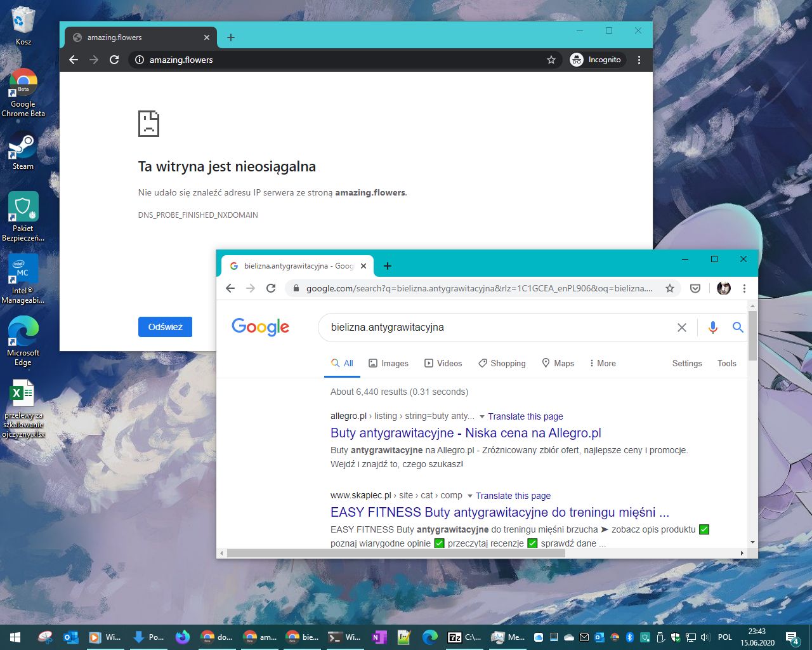Open the Microsoft Edge desktop shortcut

point(23,341)
